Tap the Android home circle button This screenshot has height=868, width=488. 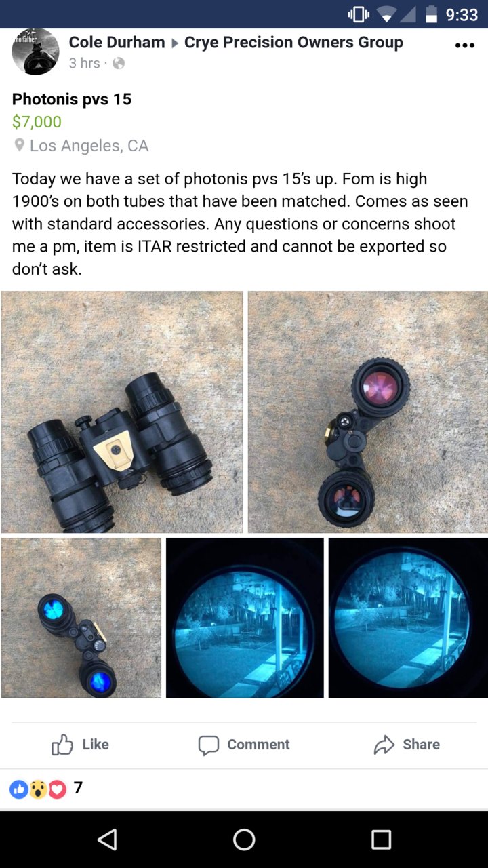[x=244, y=840]
